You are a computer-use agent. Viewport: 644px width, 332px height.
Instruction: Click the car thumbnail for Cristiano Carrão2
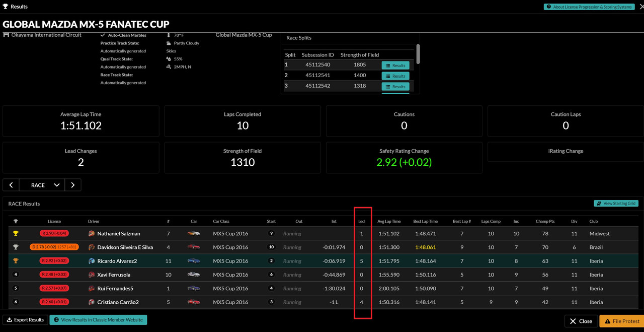pyautogui.click(x=194, y=302)
